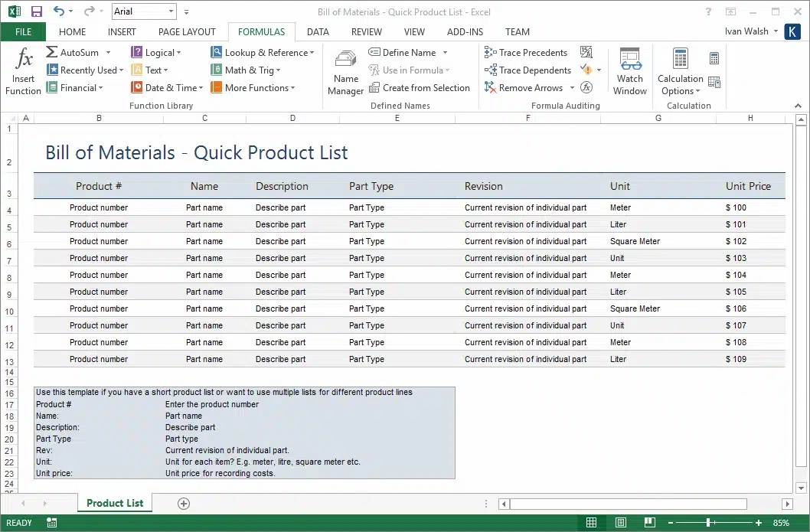The height and width of the screenshot is (532, 810).
Task: Expand the Error Checking dropdown arrow
Action: [x=599, y=70]
